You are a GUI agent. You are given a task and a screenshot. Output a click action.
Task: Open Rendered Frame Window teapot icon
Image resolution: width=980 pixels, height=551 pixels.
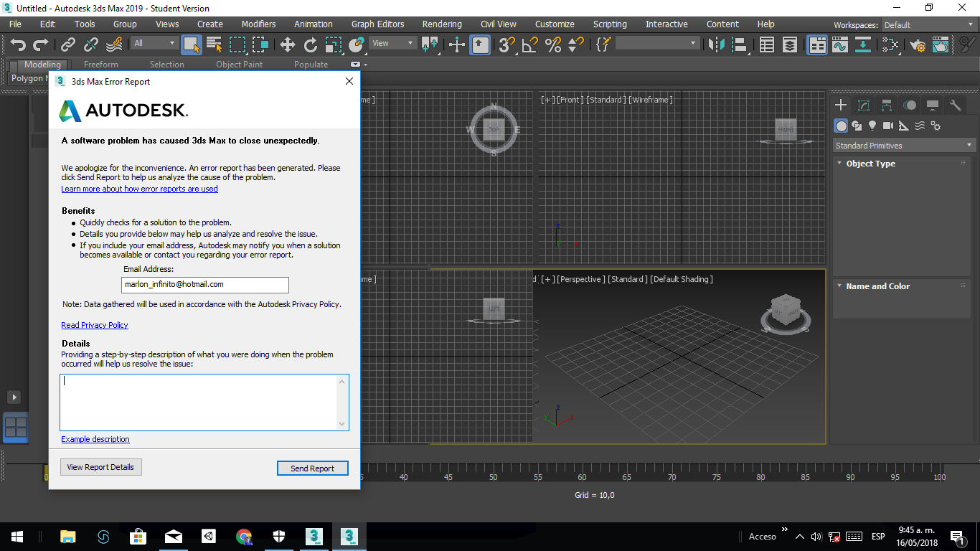(x=941, y=45)
